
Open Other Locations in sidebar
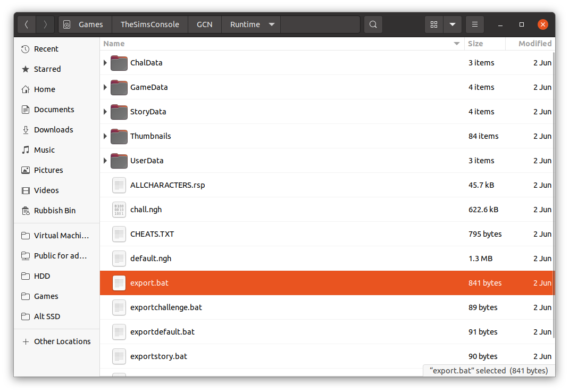[x=62, y=341]
